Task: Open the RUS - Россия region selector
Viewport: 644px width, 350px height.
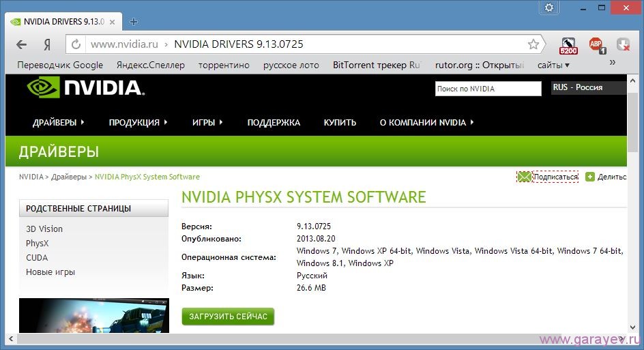Action: coord(588,87)
